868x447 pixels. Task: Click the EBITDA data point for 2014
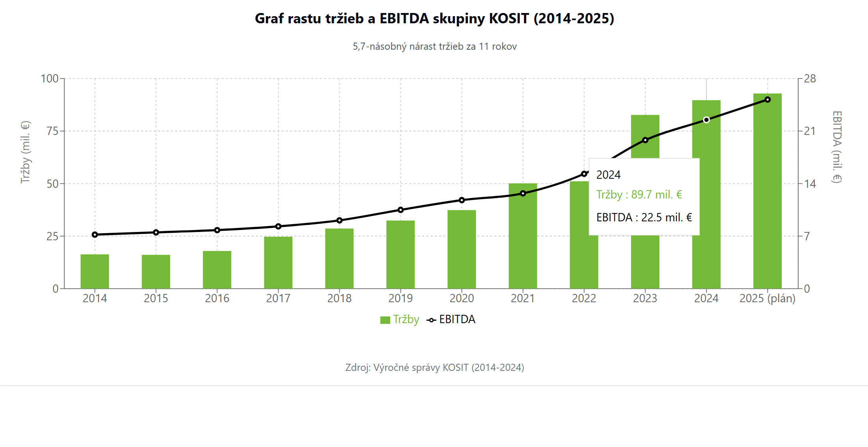coord(95,235)
